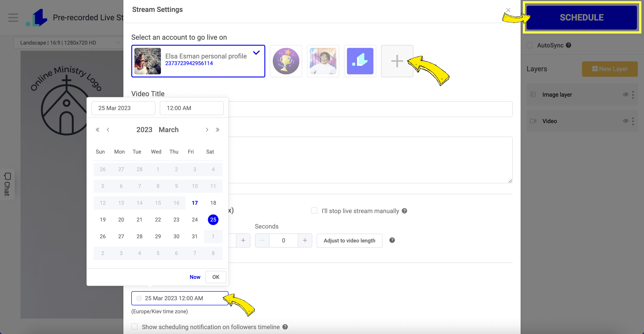
Task: Expand the Landscape 16:9 resolution dropdown
Action: [x=68, y=43]
